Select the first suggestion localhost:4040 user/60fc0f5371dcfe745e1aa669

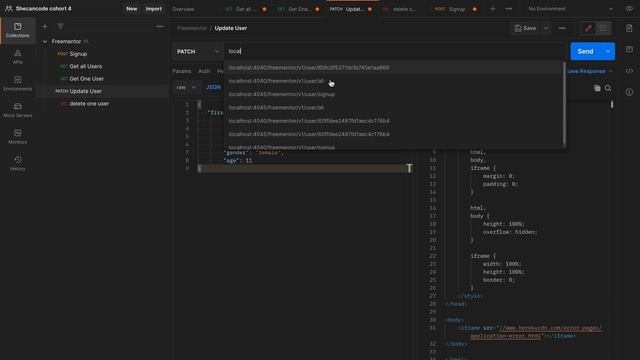393,68
